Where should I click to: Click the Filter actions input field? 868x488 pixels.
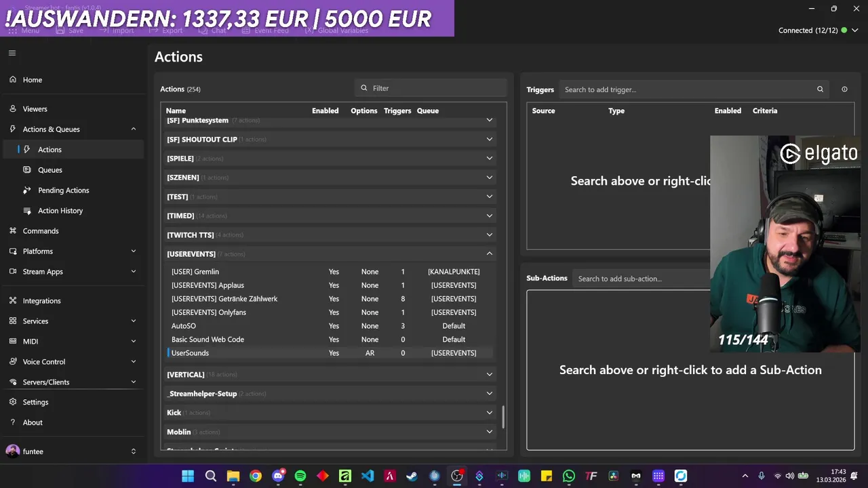tap(431, 88)
